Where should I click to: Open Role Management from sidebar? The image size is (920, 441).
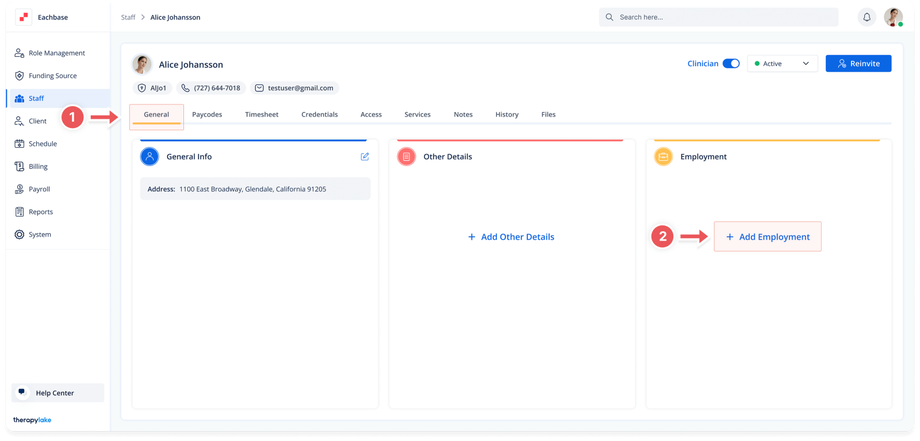57,53
